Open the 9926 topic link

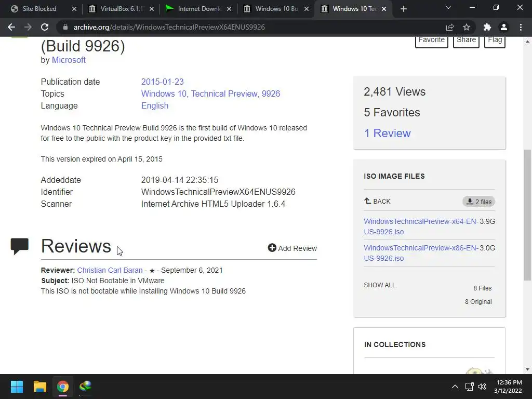click(271, 94)
